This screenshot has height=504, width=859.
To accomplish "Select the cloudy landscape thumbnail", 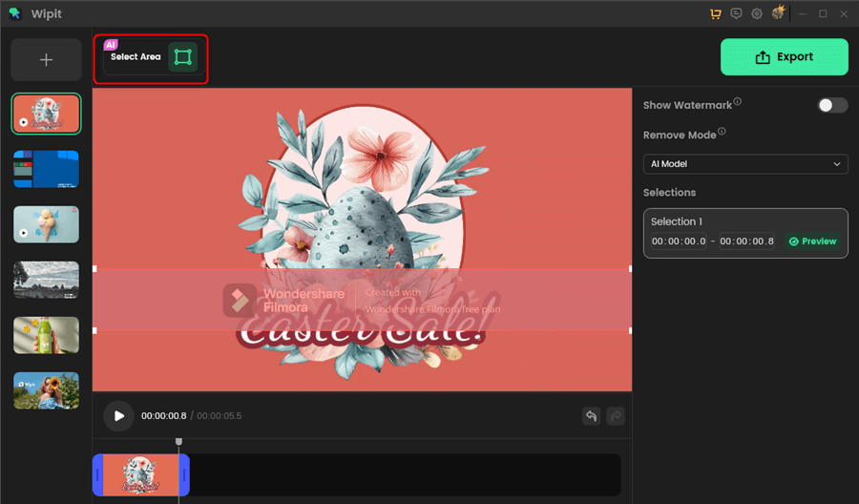I will pyautogui.click(x=46, y=280).
